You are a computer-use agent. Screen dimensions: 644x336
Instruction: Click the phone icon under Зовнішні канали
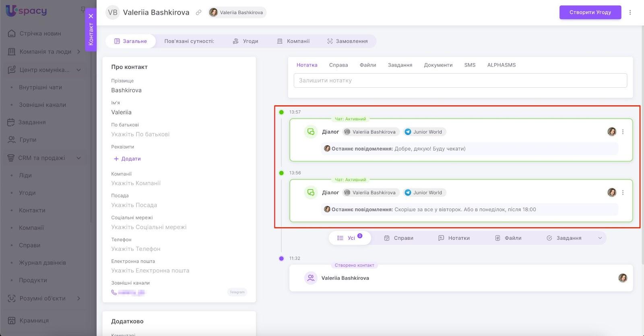click(x=114, y=293)
